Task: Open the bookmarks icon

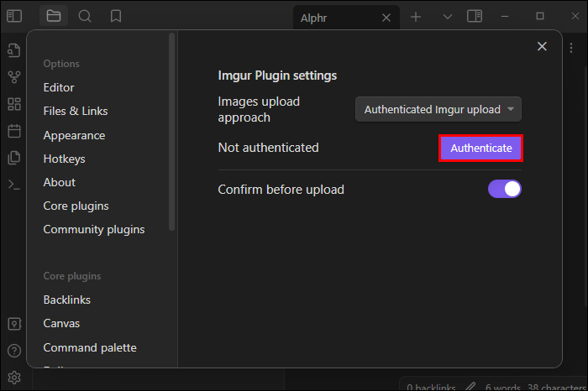Action: click(116, 16)
